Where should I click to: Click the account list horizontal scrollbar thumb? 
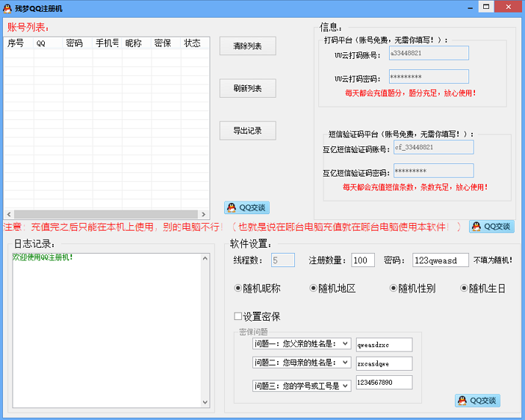106,214
